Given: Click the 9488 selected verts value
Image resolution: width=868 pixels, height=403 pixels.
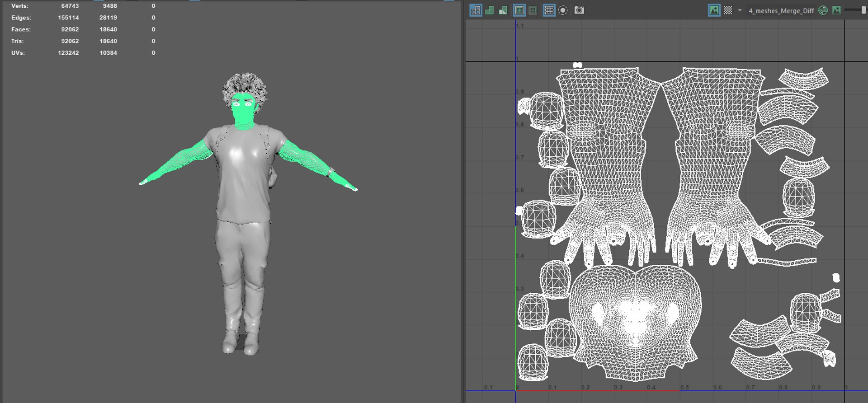Looking at the screenshot, I should pyautogui.click(x=110, y=6).
